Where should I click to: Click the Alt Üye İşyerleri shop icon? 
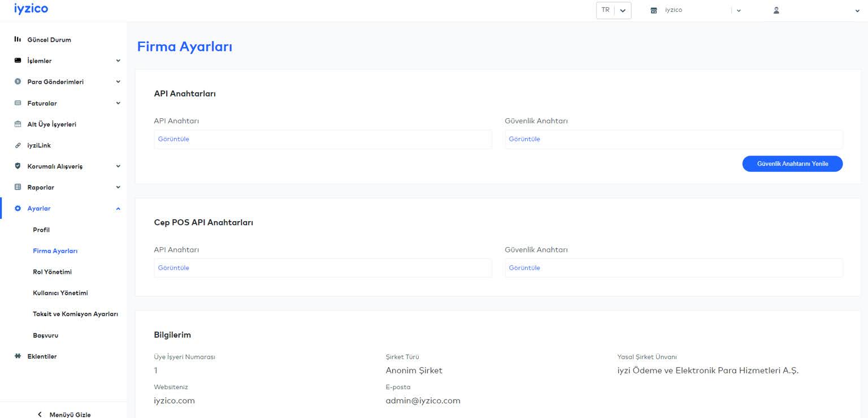(x=18, y=124)
